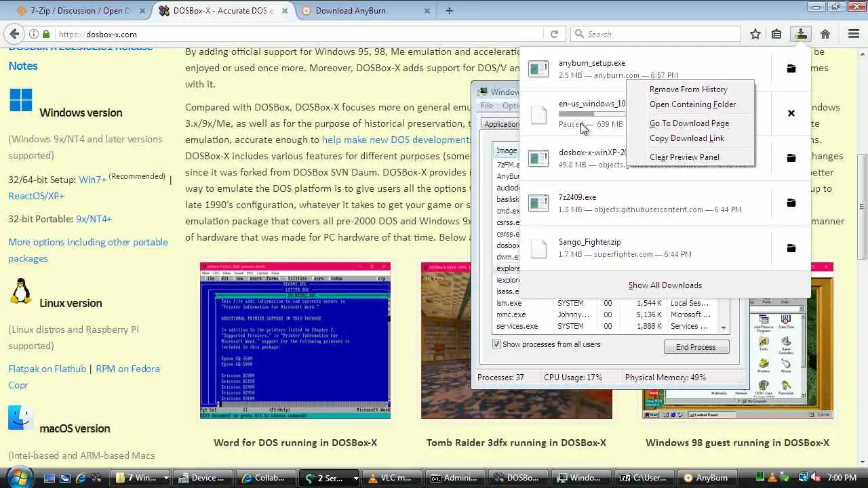868x488 pixels.
Task: Click Show All Downloads
Action: pos(665,285)
